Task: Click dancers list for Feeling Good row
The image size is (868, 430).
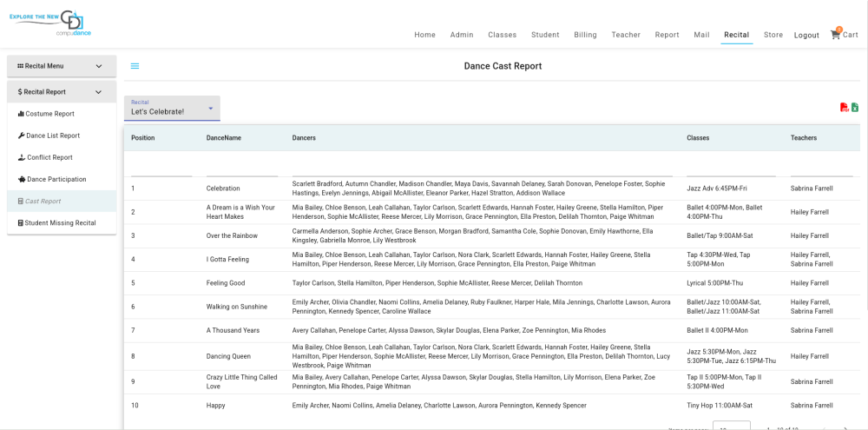Action: click(x=437, y=283)
